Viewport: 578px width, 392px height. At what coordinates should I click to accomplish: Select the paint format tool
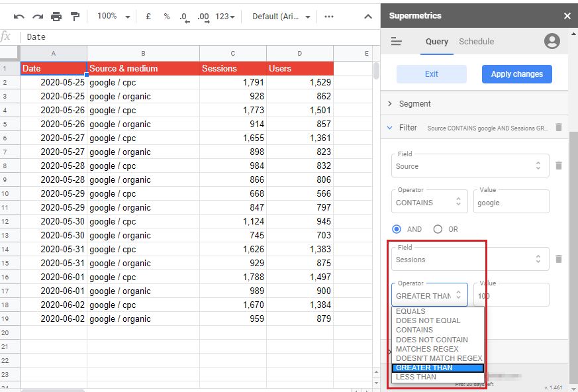pos(75,17)
